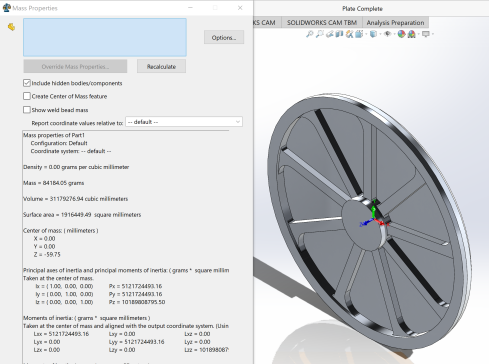Click the wheel plate 3D model

[368, 222]
